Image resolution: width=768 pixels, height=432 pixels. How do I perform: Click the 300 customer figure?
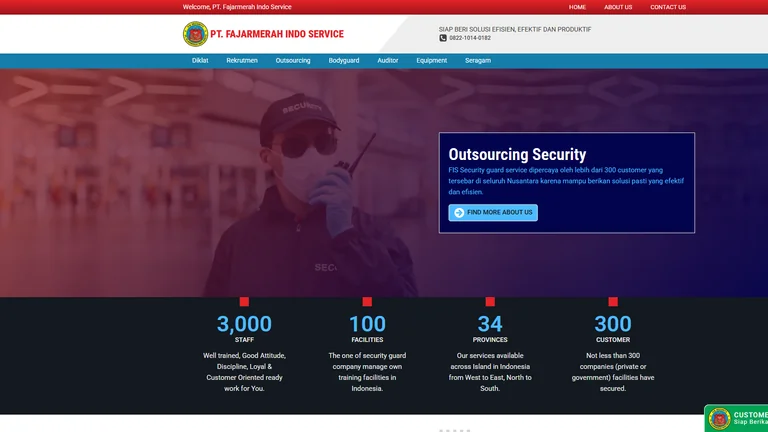(613, 324)
